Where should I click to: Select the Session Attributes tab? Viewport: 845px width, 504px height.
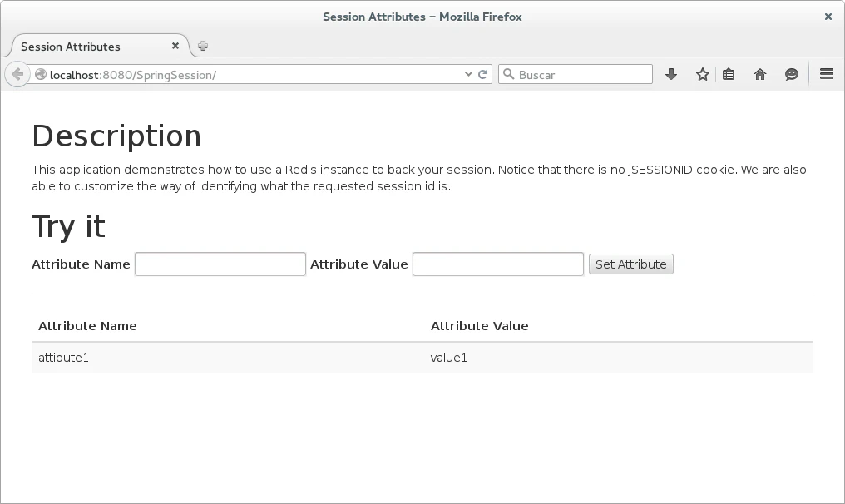point(91,47)
